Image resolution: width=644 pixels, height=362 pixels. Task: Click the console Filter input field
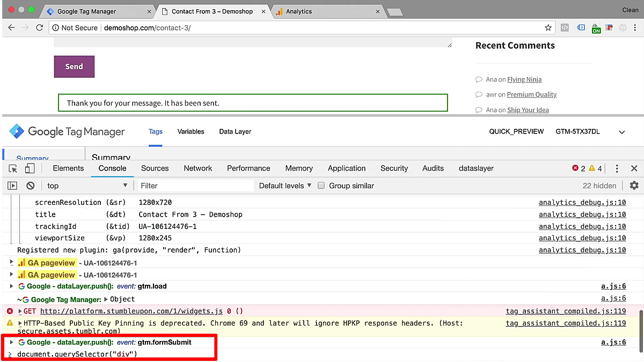coord(196,186)
